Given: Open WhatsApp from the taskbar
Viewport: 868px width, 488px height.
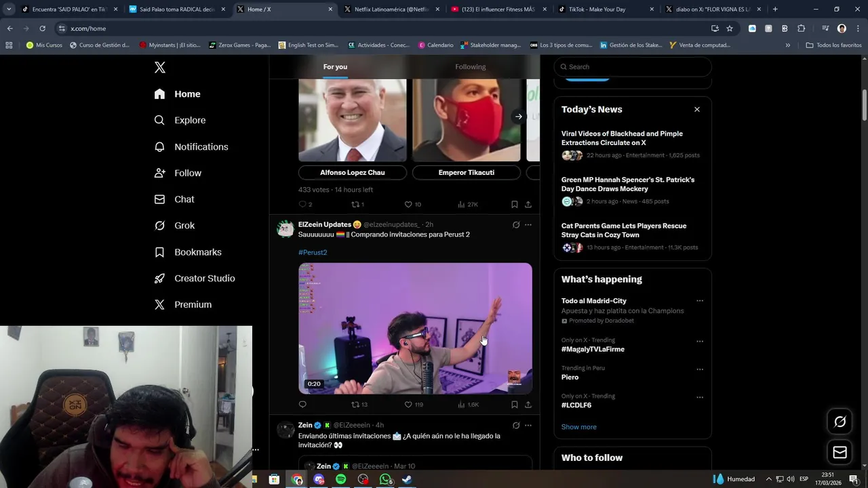Looking at the screenshot, I should pyautogui.click(x=385, y=479).
